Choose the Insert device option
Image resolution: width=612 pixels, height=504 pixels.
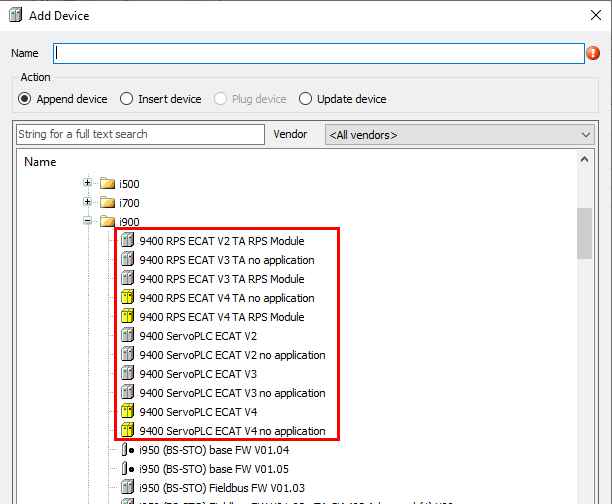127,99
